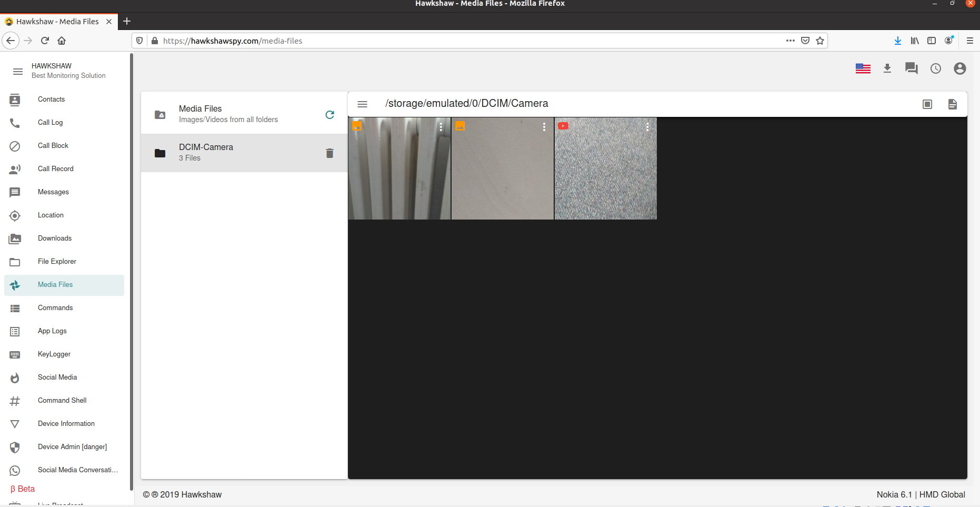This screenshot has width=980, height=507.
Task: Toggle the Firefox sidebar view icon
Action: (x=932, y=41)
